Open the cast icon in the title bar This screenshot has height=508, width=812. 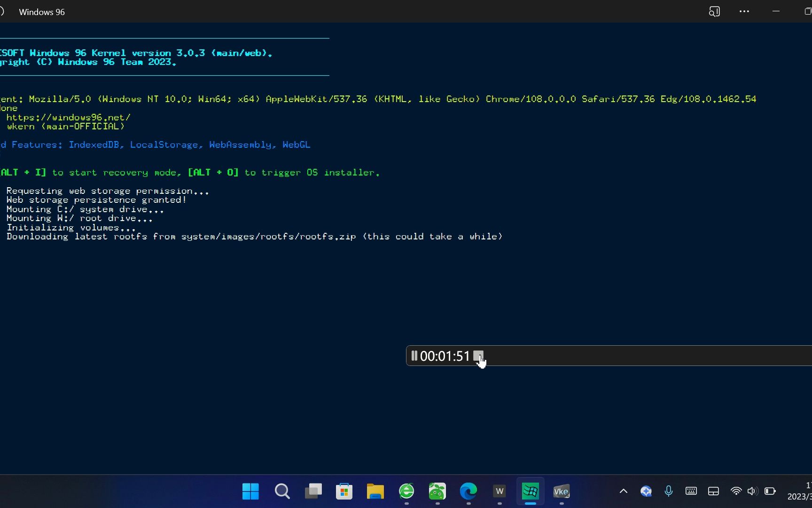[x=714, y=11]
